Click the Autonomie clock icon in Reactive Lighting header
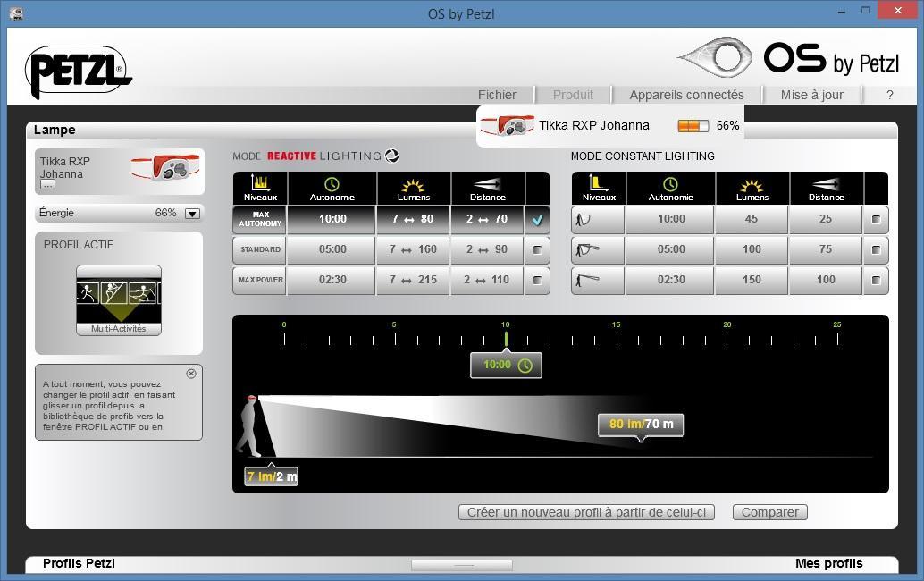The image size is (924, 581). (332, 184)
